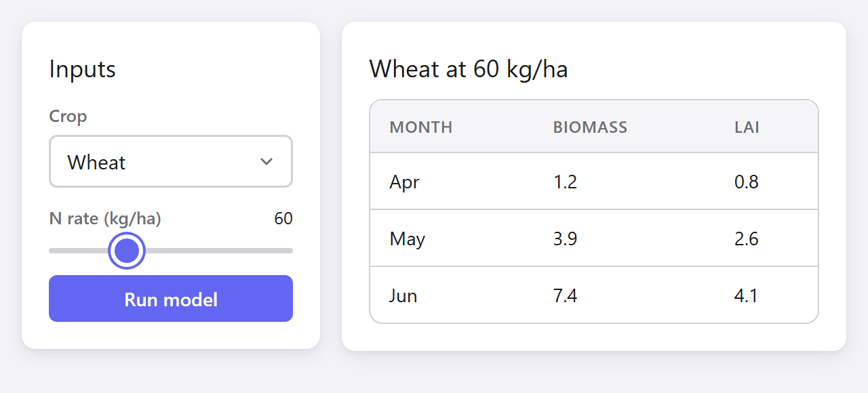The height and width of the screenshot is (393, 868).
Task: Click the chevron arrow in Crop selector
Action: point(267,161)
